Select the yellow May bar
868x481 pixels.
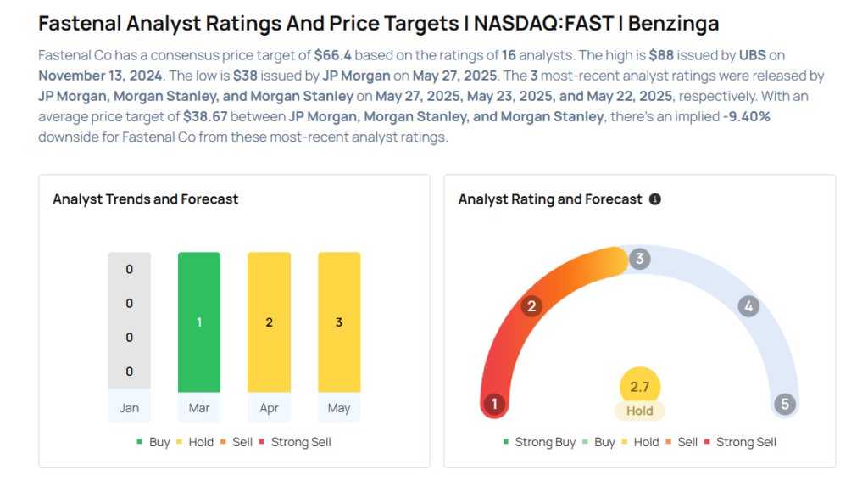coord(339,322)
